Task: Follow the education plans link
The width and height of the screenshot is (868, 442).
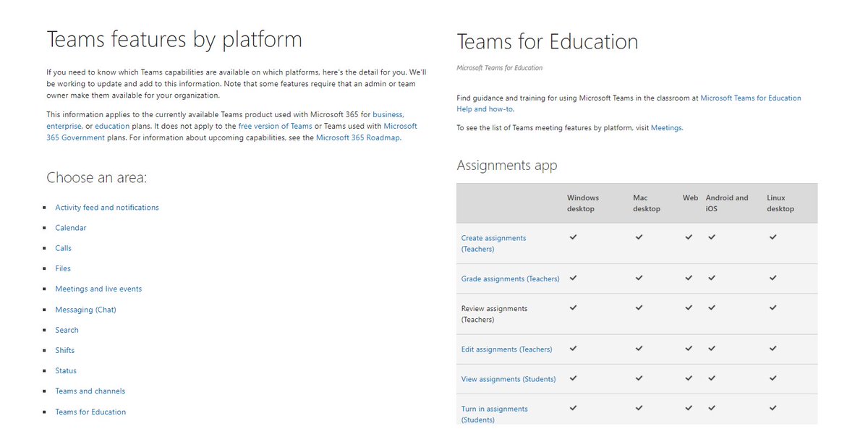Action: click(112, 126)
